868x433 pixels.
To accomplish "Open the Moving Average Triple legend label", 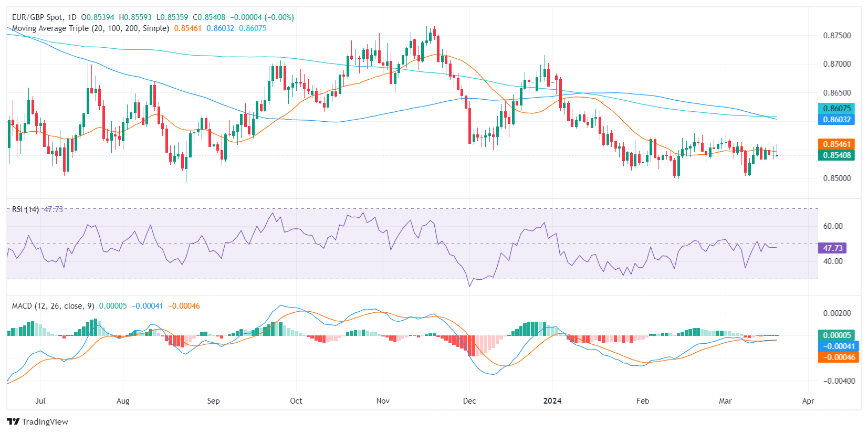I will pyautogui.click(x=90, y=28).
